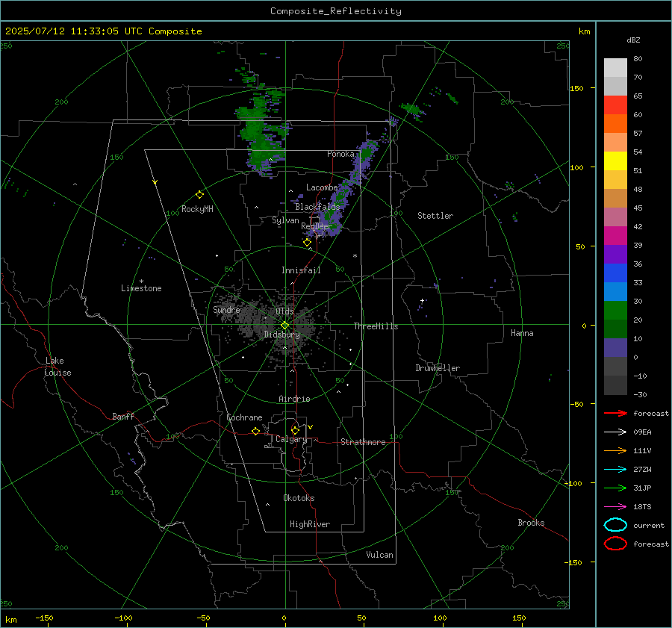Click the 2025/07/12 11:33:05 UTC Composite timestamp
Viewport: 672px width, 628px height.
103,31
